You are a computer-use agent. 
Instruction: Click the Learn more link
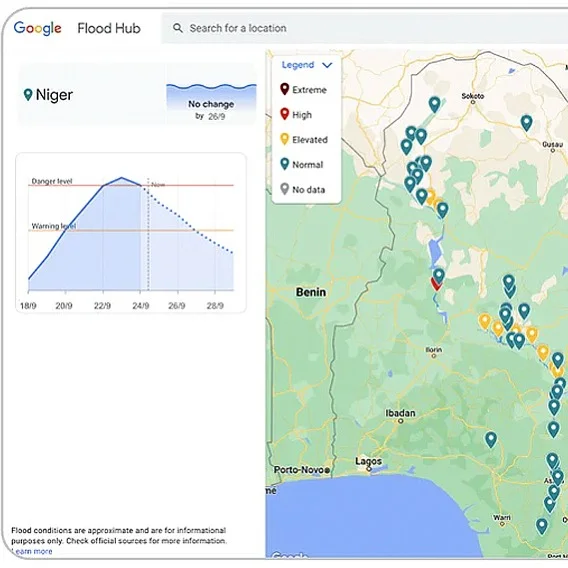click(x=32, y=551)
